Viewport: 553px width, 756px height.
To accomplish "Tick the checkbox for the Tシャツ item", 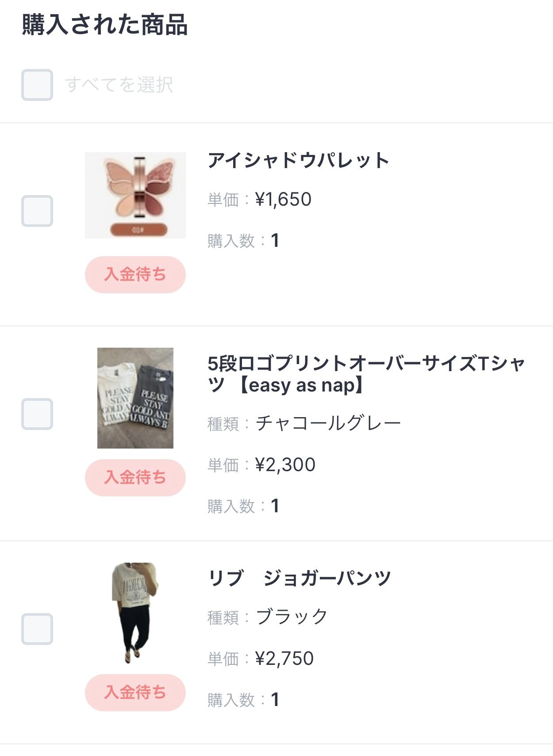I will pos(37,414).
